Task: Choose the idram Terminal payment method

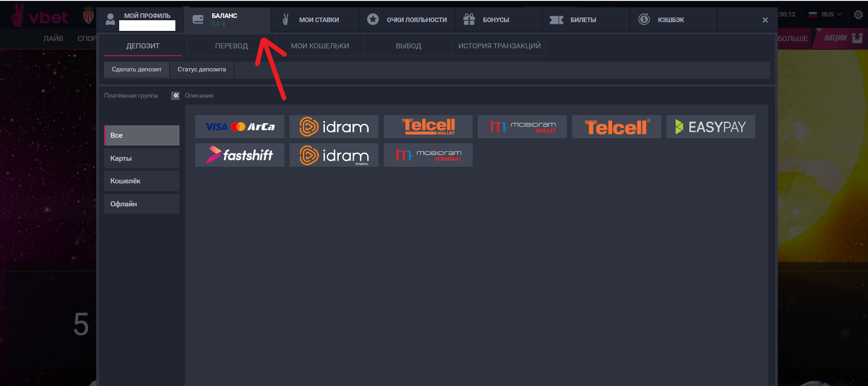Action: [334, 155]
